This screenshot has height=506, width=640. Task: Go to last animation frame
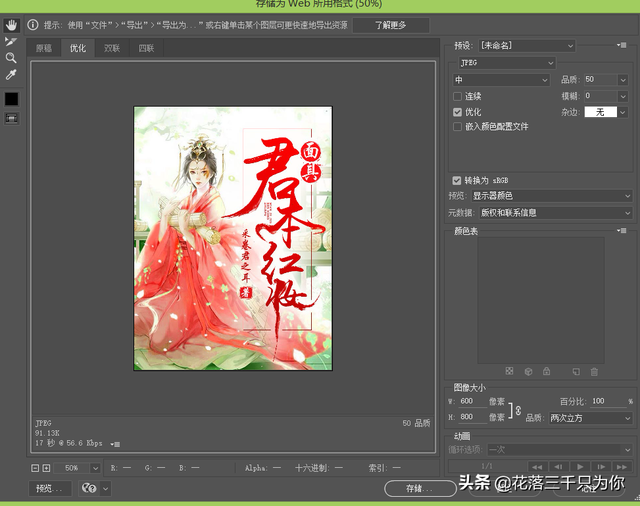[x=622, y=466]
